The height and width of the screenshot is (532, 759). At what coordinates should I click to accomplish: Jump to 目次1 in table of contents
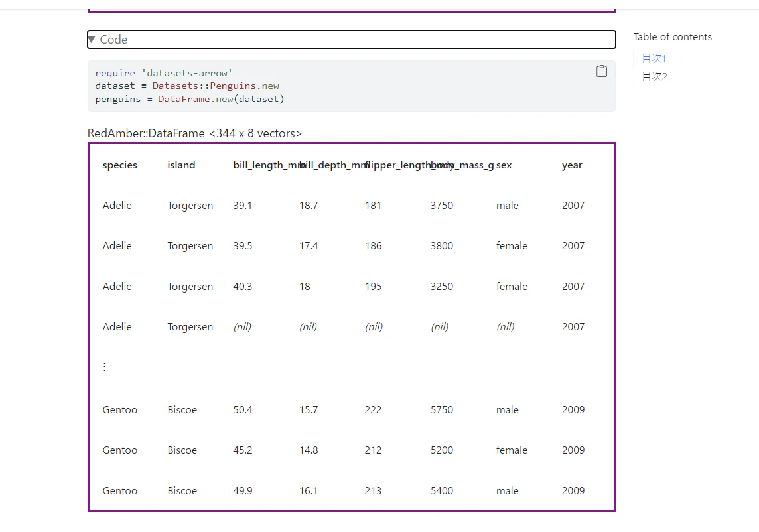[x=654, y=58]
